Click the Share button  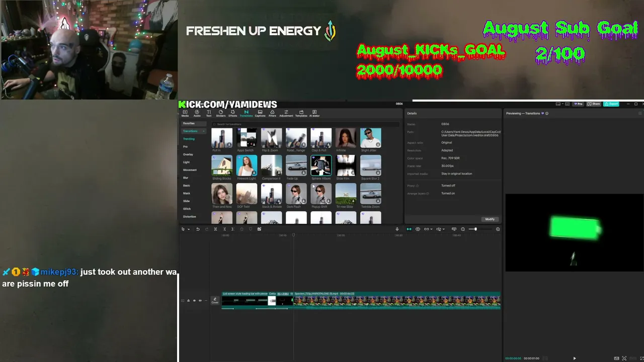tap(594, 104)
